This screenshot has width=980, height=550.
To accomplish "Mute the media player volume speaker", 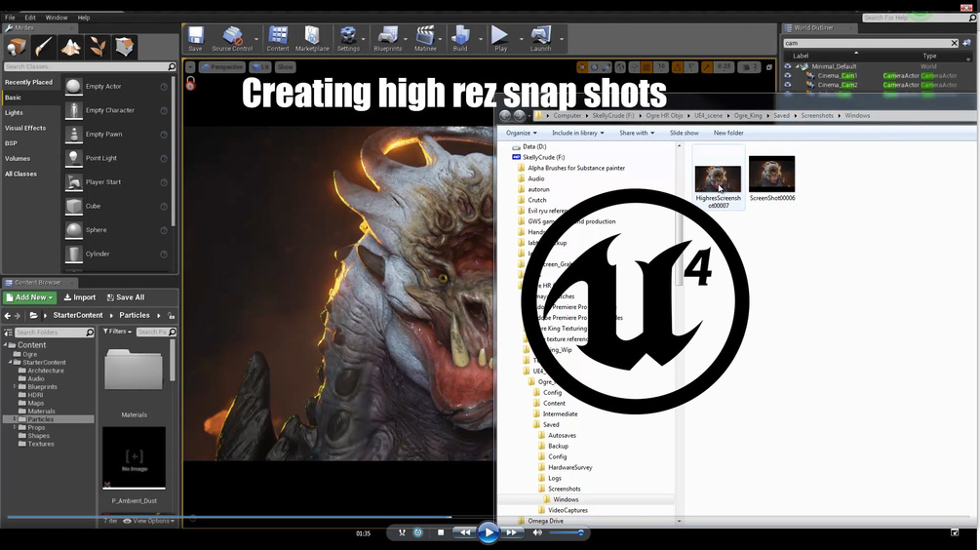I will click(x=537, y=532).
